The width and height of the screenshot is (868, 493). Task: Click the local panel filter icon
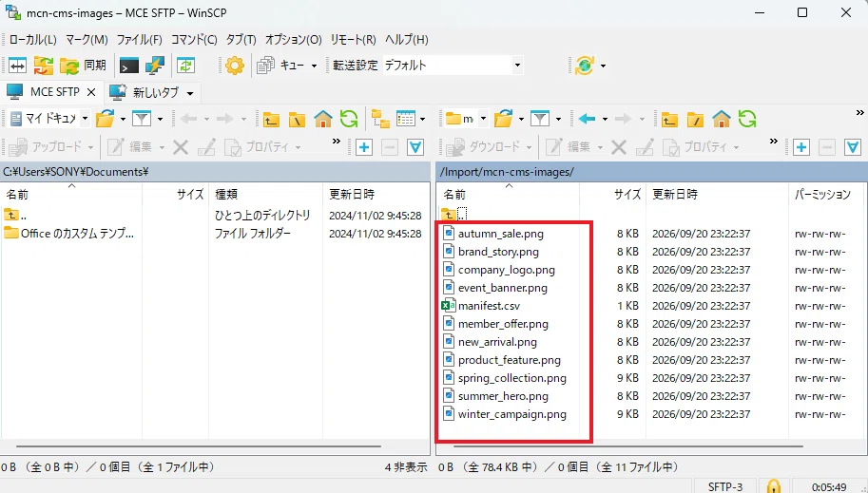[x=142, y=119]
